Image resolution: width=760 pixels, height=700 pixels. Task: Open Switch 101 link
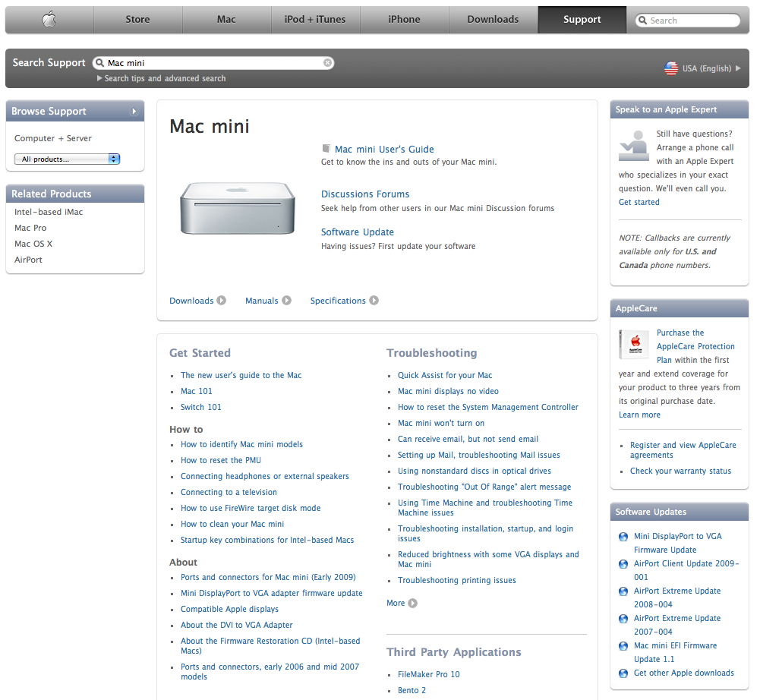point(200,407)
